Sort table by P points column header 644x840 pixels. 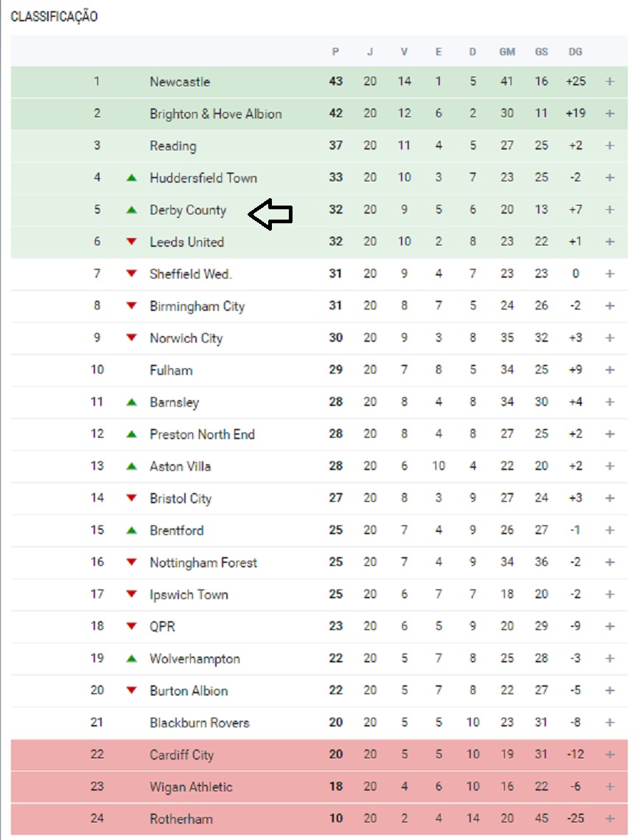335,52
